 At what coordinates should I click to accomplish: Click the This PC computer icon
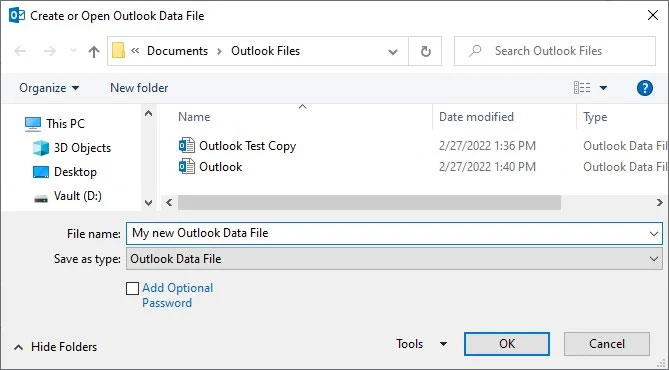[33, 124]
